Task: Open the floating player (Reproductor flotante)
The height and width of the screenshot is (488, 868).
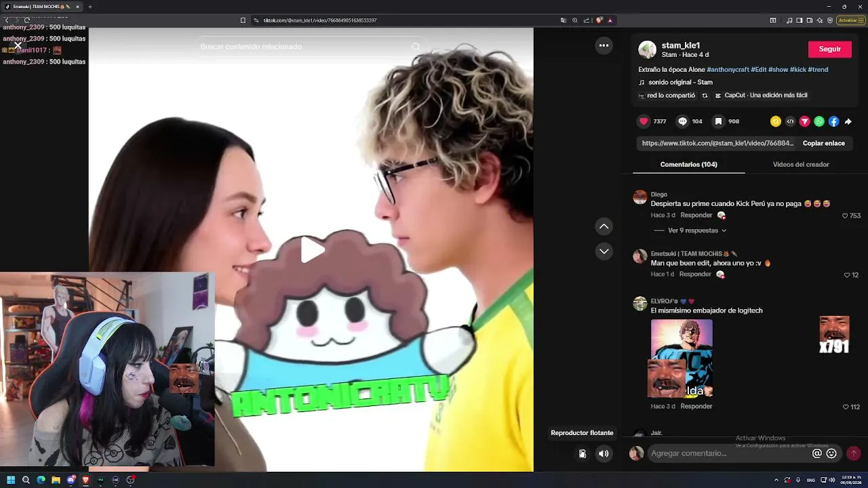Action: point(582,453)
